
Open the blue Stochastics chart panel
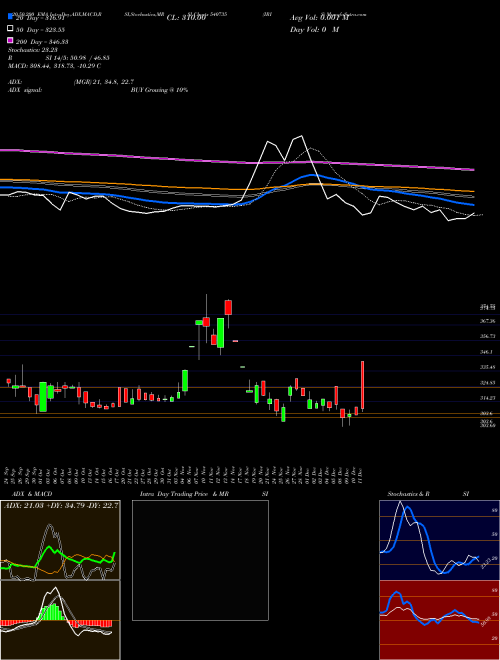click(439, 540)
